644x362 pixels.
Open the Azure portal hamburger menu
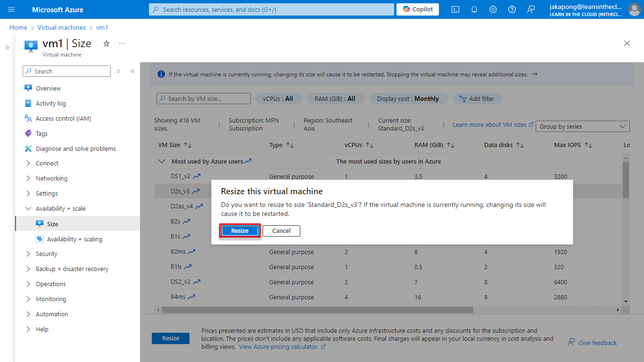11,9
